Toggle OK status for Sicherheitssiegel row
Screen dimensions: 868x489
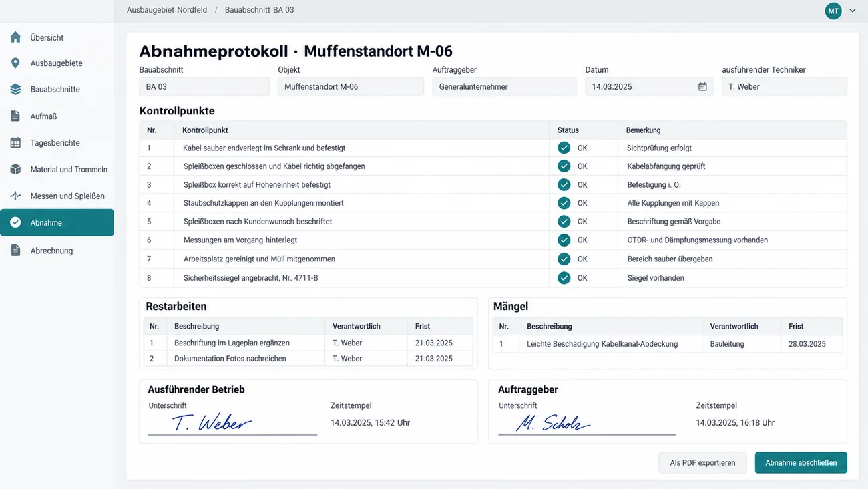tap(564, 277)
